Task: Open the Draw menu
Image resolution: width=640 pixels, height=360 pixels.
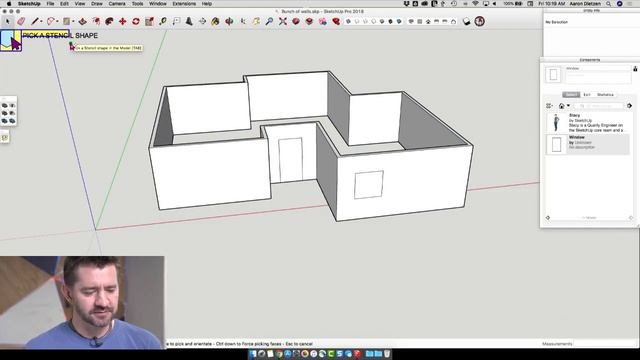Action: click(x=97, y=4)
